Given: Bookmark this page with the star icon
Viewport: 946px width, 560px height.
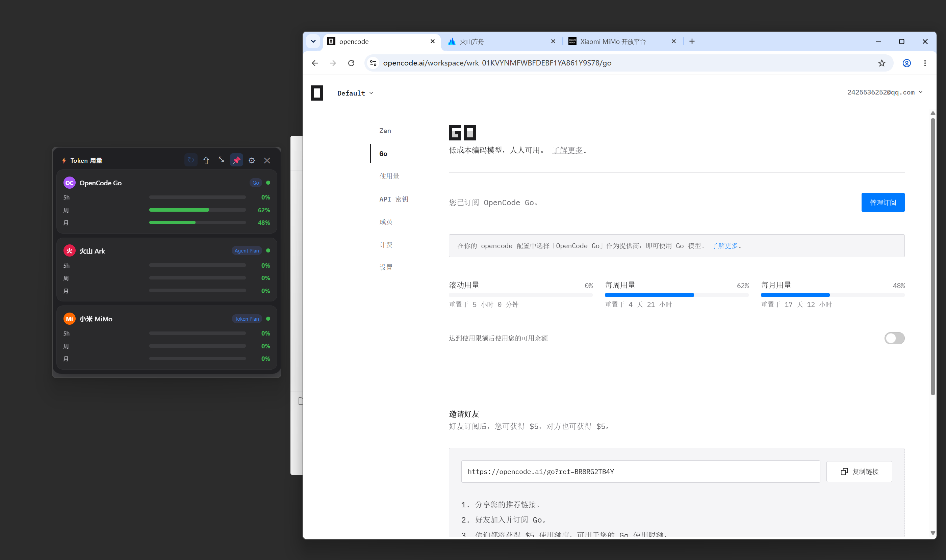Looking at the screenshot, I should pos(882,63).
